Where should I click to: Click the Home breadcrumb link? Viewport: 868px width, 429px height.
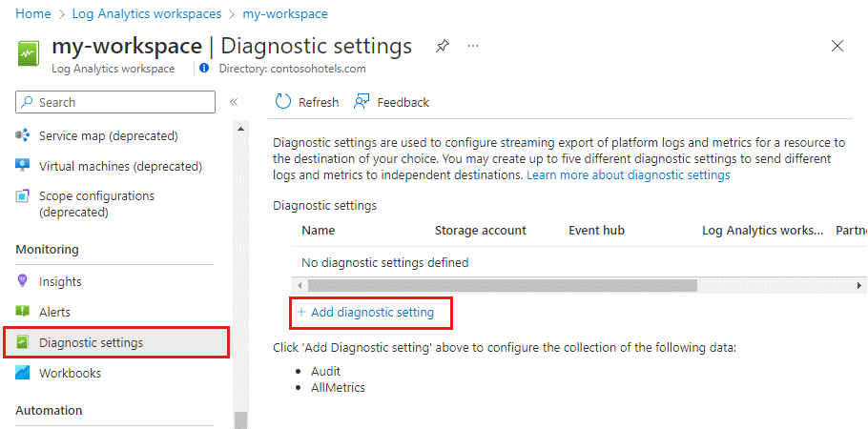tap(33, 14)
